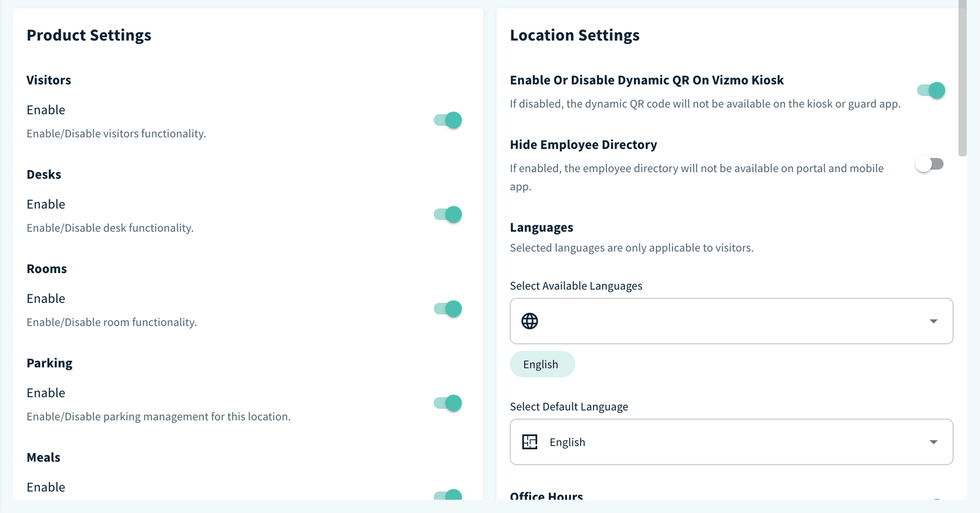Toggle the Rooms enable switch

pos(448,309)
